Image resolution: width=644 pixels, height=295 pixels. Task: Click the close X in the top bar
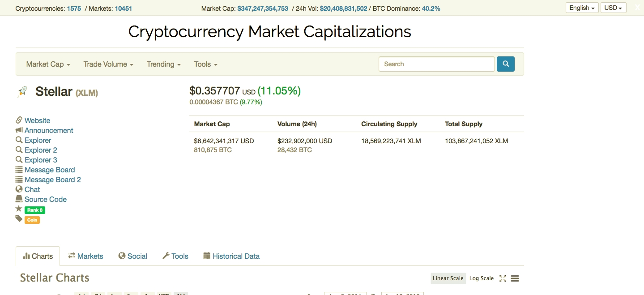click(637, 8)
